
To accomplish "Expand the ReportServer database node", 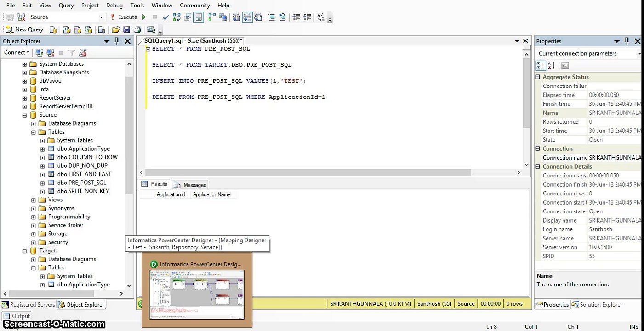I will pos(24,98).
